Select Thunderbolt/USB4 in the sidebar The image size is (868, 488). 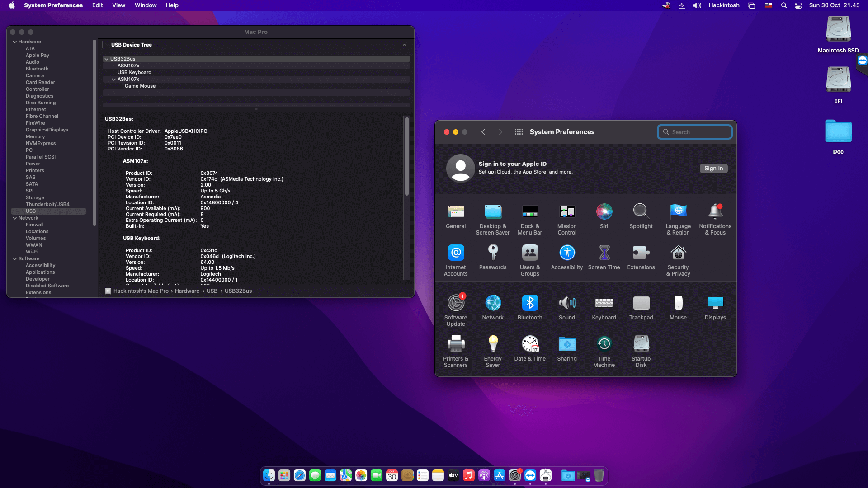tap(47, 204)
